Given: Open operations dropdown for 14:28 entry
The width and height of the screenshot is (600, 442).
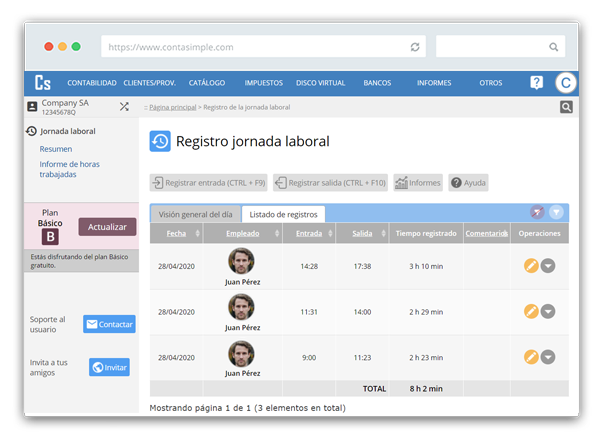Looking at the screenshot, I should pyautogui.click(x=548, y=266).
